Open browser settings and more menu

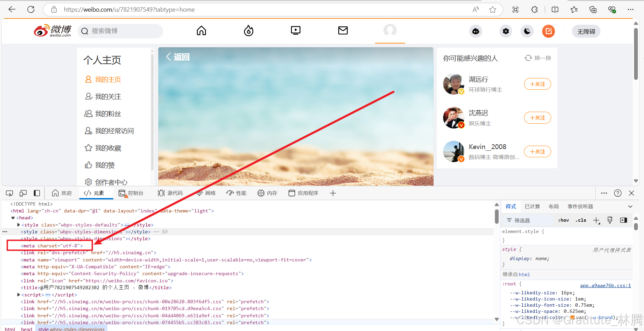point(630,10)
